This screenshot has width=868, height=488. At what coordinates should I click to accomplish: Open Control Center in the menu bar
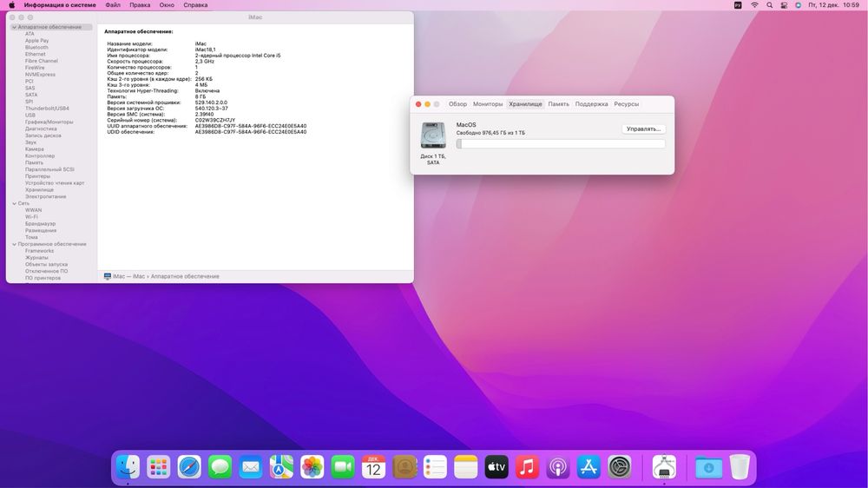784,5
